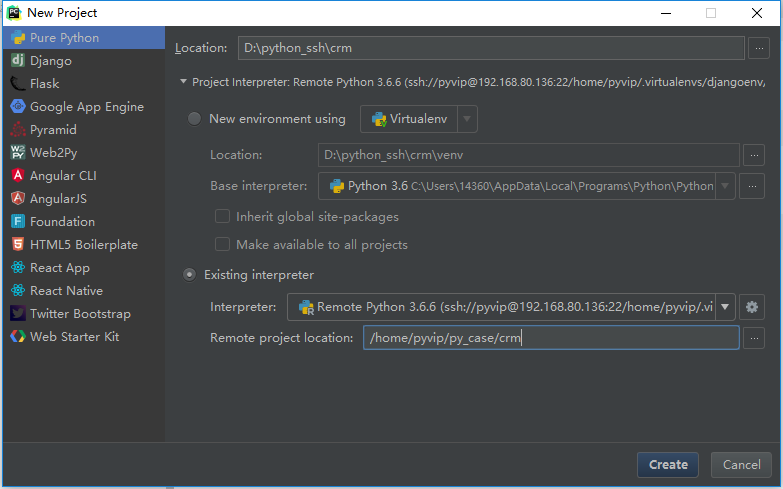The width and height of the screenshot is (783, 489).
Task: Click the Angular CLI label text
Action: 63,175
